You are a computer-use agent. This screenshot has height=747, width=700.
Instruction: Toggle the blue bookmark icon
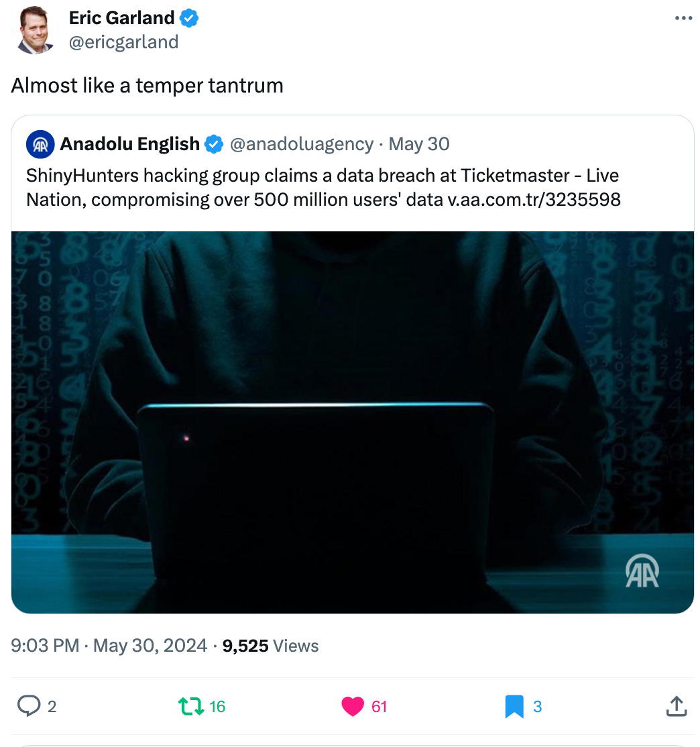point(514,706)
